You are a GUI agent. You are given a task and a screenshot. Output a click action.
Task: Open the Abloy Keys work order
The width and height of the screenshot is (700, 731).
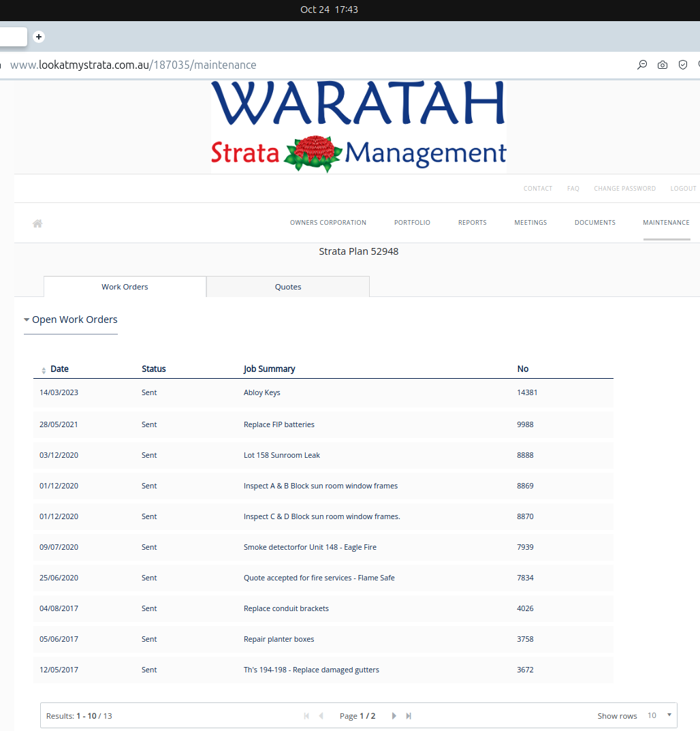[261, 392]
